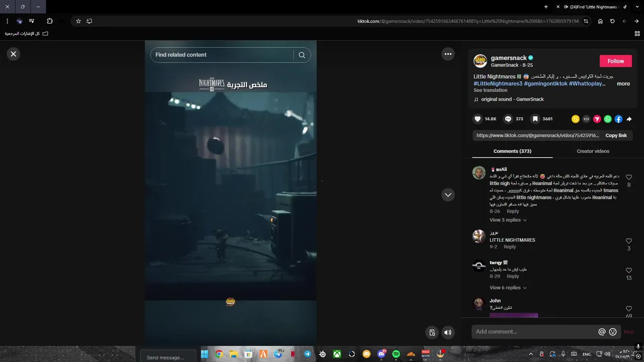Open the all-bookmarks folder in the bookmarks bar

click(x=27, y=34)
